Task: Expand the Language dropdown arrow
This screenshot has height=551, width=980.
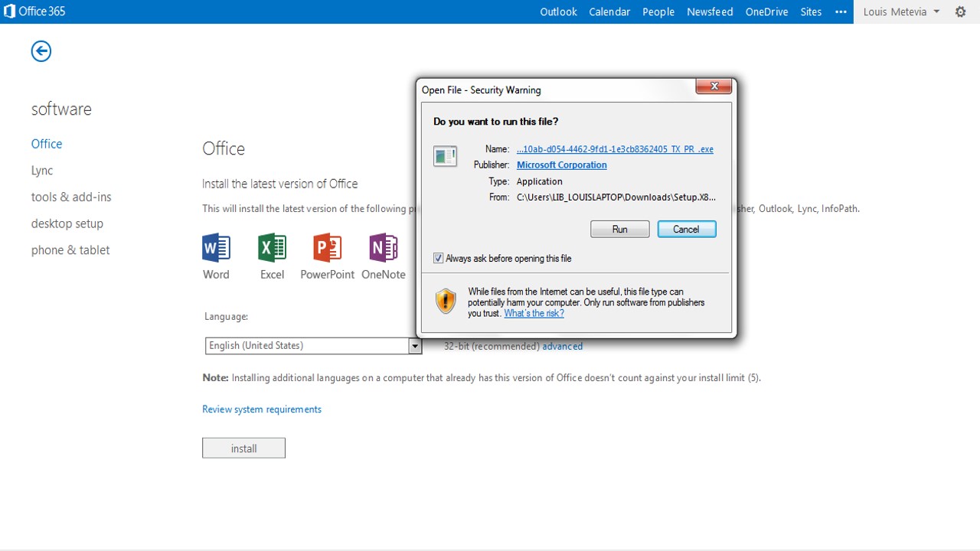Action: [415, 346]
